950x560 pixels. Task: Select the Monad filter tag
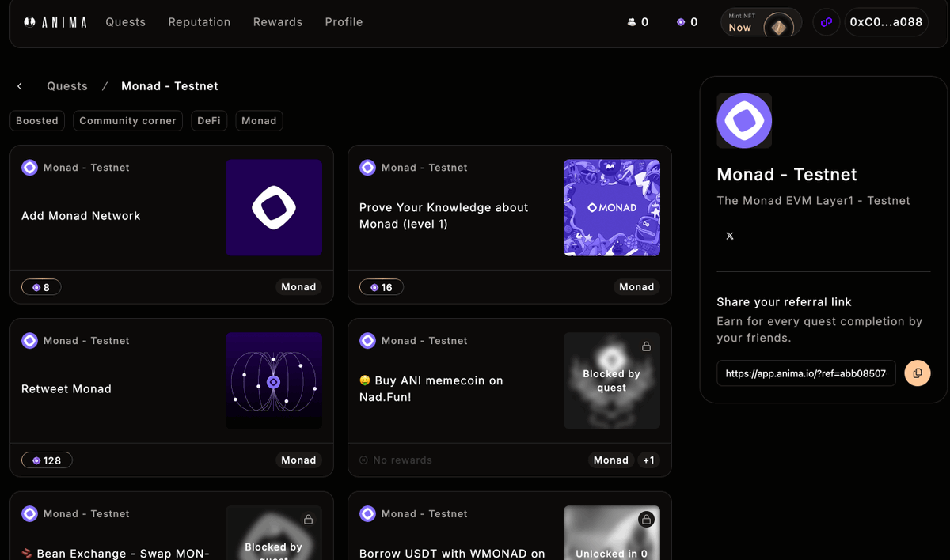pyautogui.click(x=259, y=121)
